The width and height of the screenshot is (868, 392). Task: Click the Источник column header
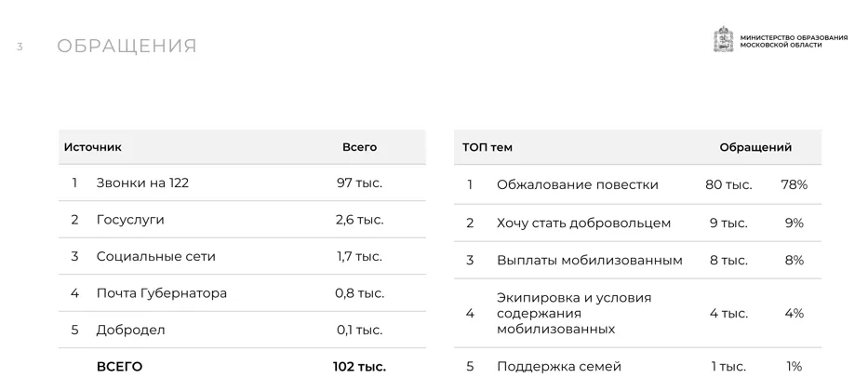coord(92,147)
